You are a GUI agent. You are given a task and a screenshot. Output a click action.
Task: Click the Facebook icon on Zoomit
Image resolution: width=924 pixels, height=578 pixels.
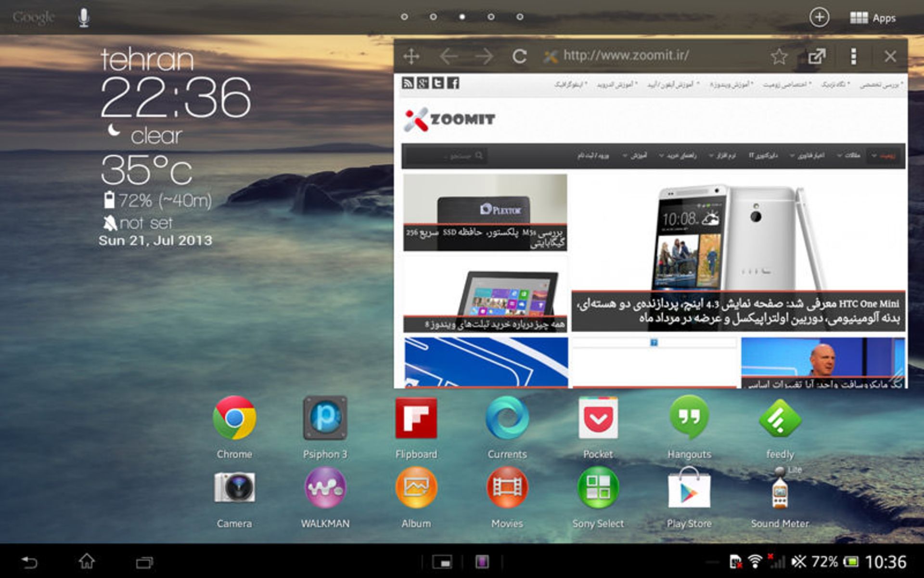453,83
